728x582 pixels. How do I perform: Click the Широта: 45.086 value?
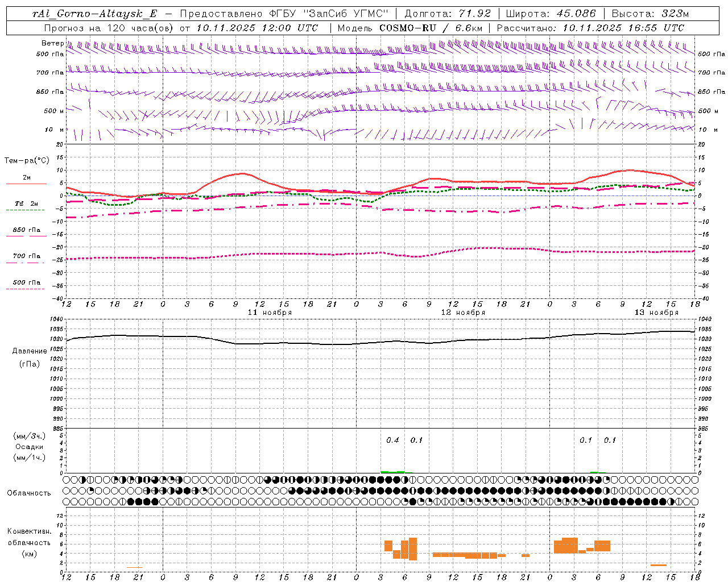551,14
